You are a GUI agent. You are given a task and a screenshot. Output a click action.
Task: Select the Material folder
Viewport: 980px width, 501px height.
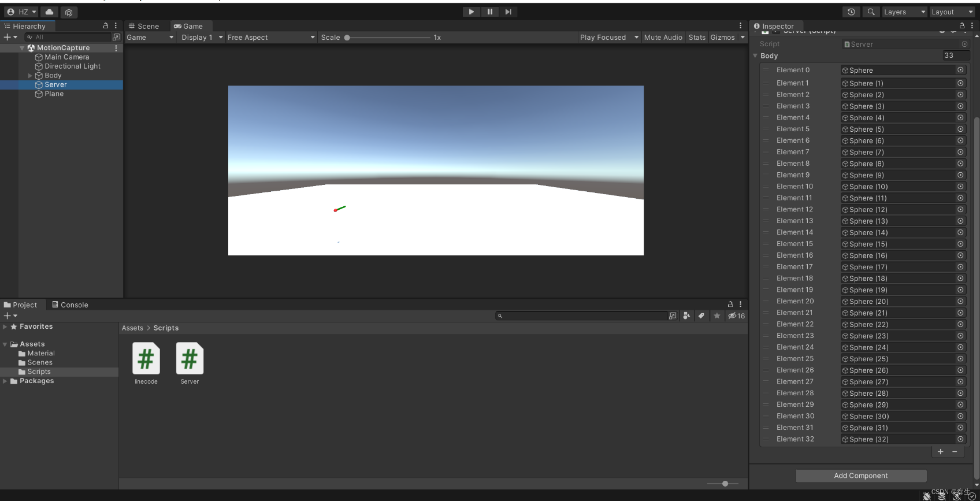[36, 354]
